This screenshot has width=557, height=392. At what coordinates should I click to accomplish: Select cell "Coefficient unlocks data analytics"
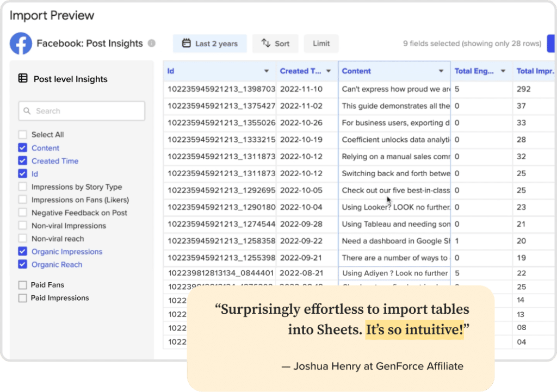tap(394, 140)
